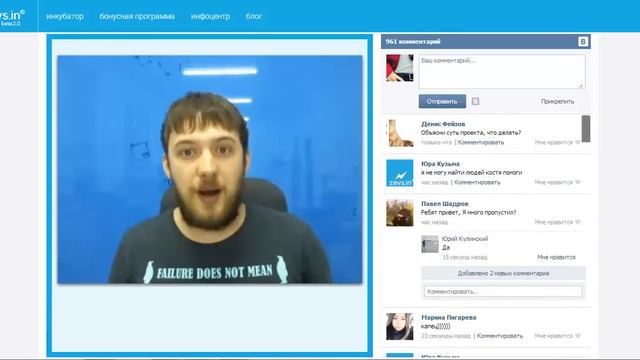Click the 961 комментарий header
The image size is (640, 360).
(x=413, y=42)
